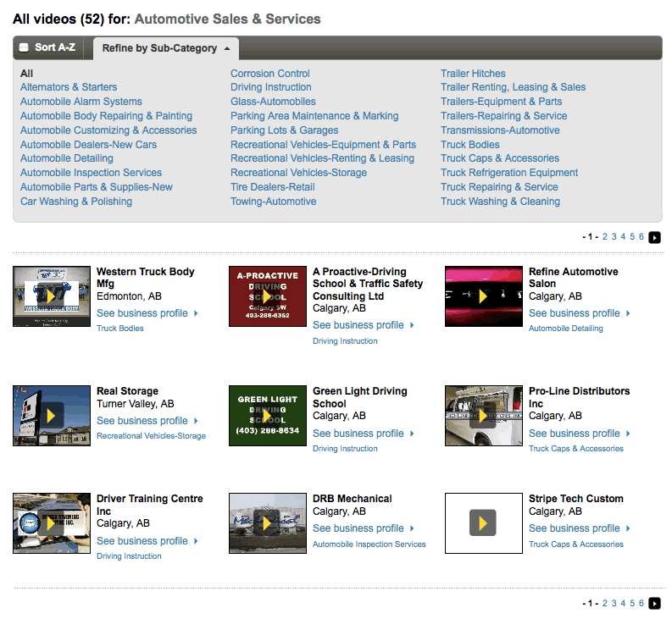Image resolution: width=672 pixels, height=619 pixels.
Task: Open page 2 in top pagination
Action: 605,236
